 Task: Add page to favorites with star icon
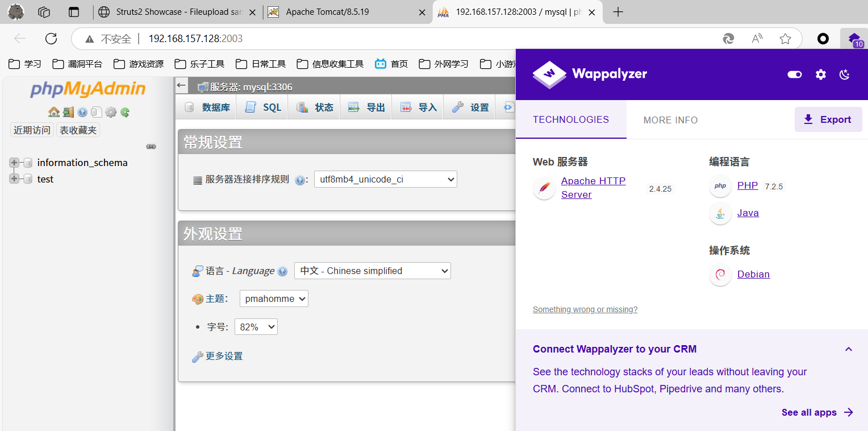786,39
